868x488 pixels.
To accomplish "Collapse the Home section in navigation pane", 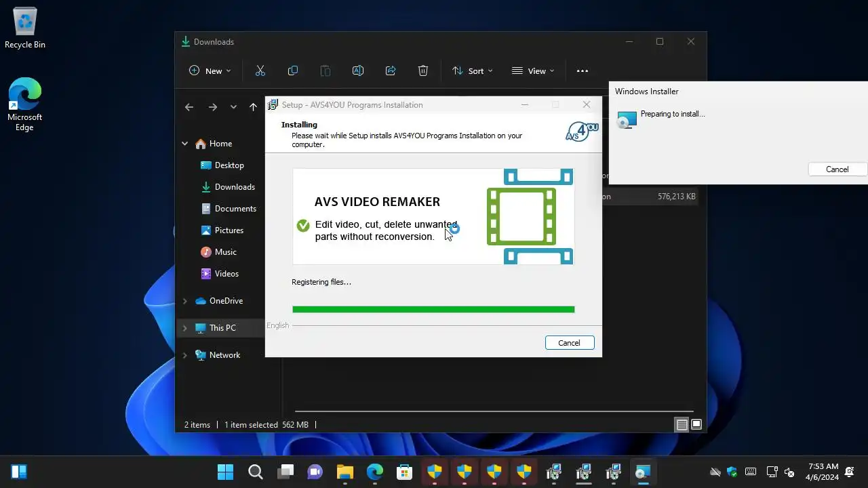I will (x=184, y=144).
